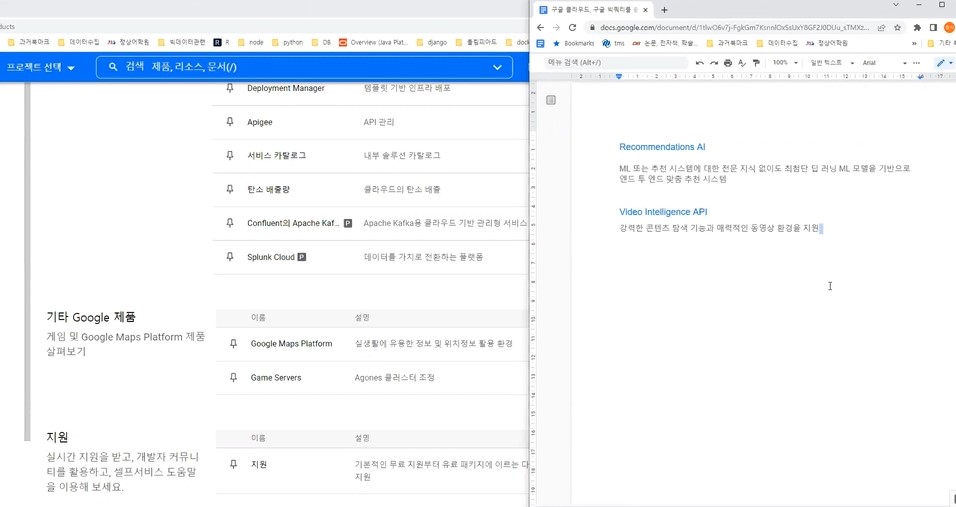Share this page icon in address bar
Image resolution: width=956 pixels, height=507 pixels.
(x=881, y=27)
